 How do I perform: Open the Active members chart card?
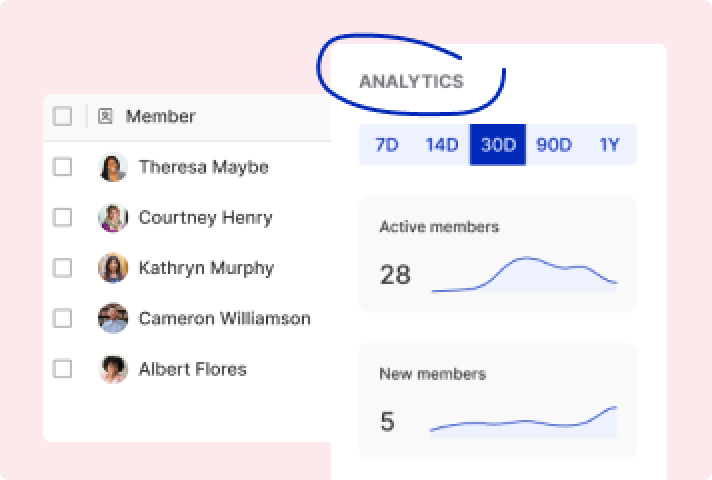(498, 254)
